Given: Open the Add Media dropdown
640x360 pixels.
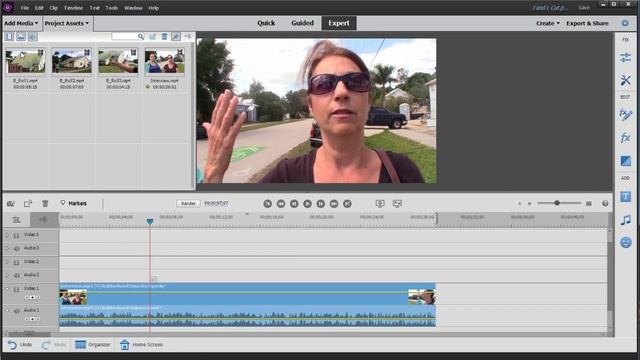Looking at the screenshot, I should [21, 23].
